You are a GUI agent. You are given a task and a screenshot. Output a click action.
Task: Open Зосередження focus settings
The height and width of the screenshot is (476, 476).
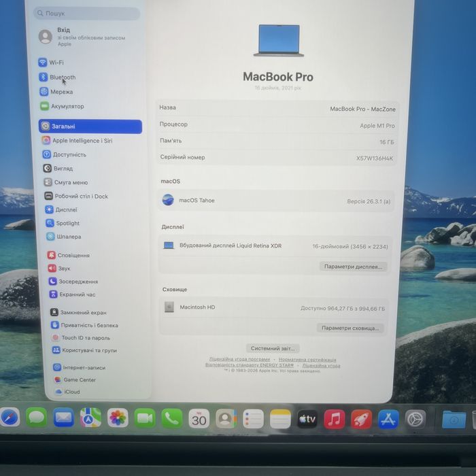(x=73, y=282)
